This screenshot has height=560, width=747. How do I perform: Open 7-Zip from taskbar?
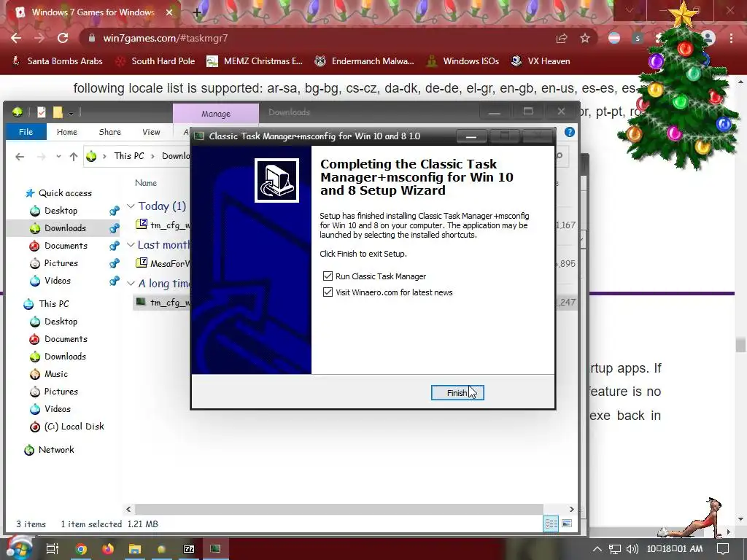[189, 549]
